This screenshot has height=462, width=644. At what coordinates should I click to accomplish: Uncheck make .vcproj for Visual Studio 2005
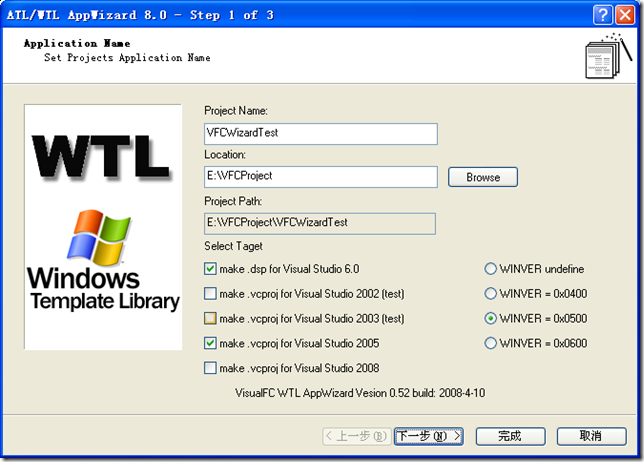point(210,343)
